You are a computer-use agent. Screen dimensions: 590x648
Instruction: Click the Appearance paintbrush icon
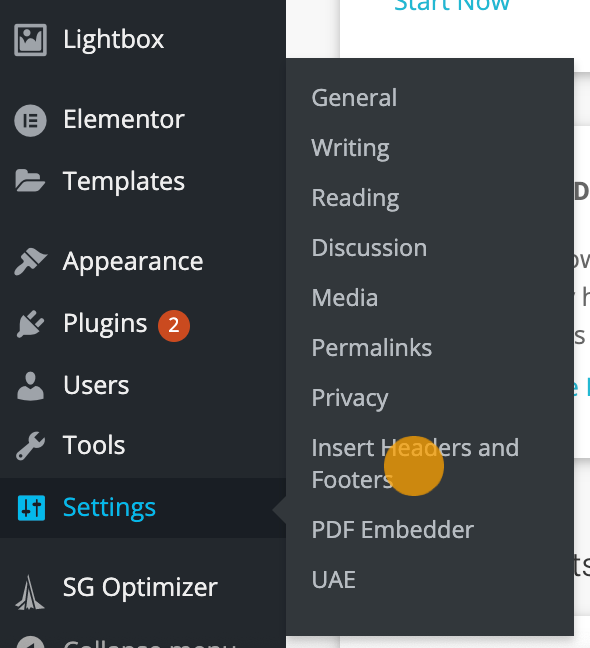click(x=30, y=261)
